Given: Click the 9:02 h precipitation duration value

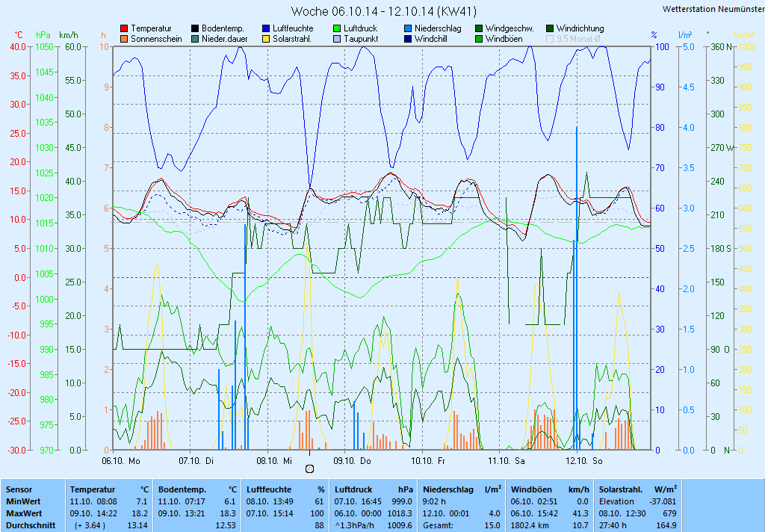Looking at the screenshot, I should (434, 502).
